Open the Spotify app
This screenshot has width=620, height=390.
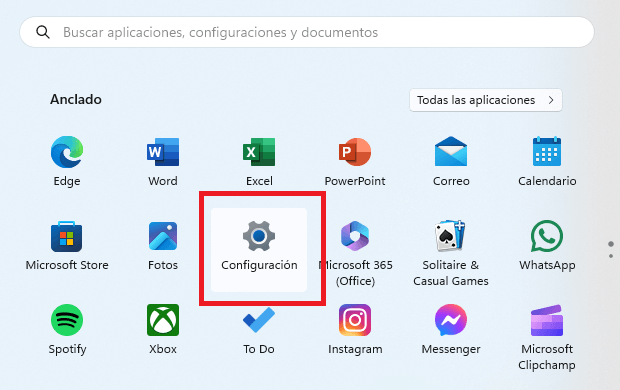[67, 320]
